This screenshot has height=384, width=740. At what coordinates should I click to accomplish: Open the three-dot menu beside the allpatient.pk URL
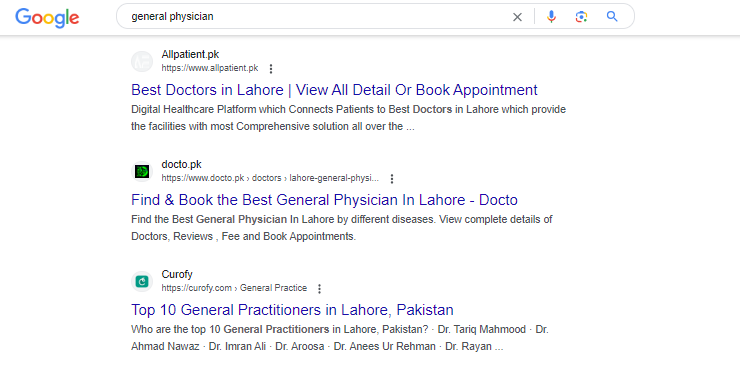click(x=271, y=69)
